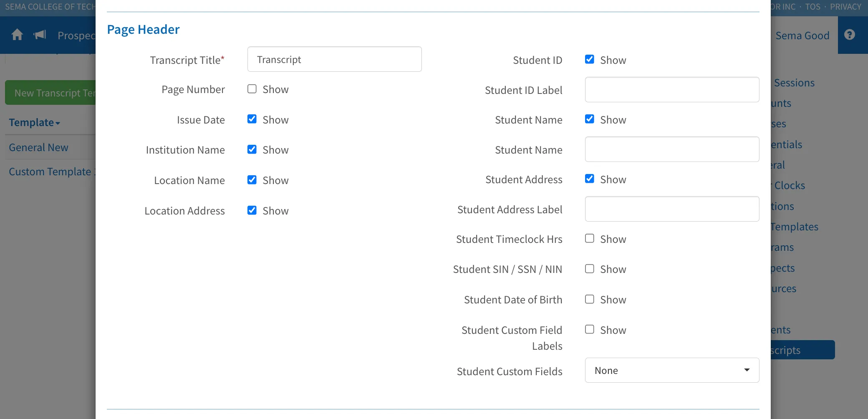The height and width of the screenshot is (419, 868).
Task: Click into the Transcript Title field
Action: pyautogui.click(x=334, y=59)
